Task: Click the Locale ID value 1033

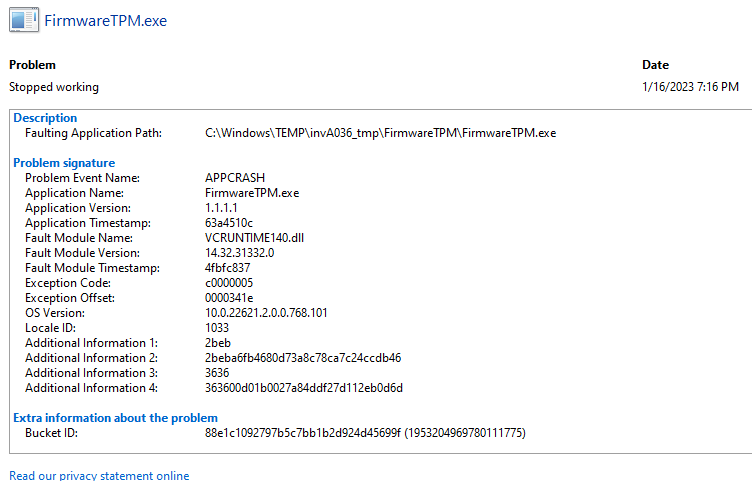Action: pyautogui.click(x=217, y=328)
